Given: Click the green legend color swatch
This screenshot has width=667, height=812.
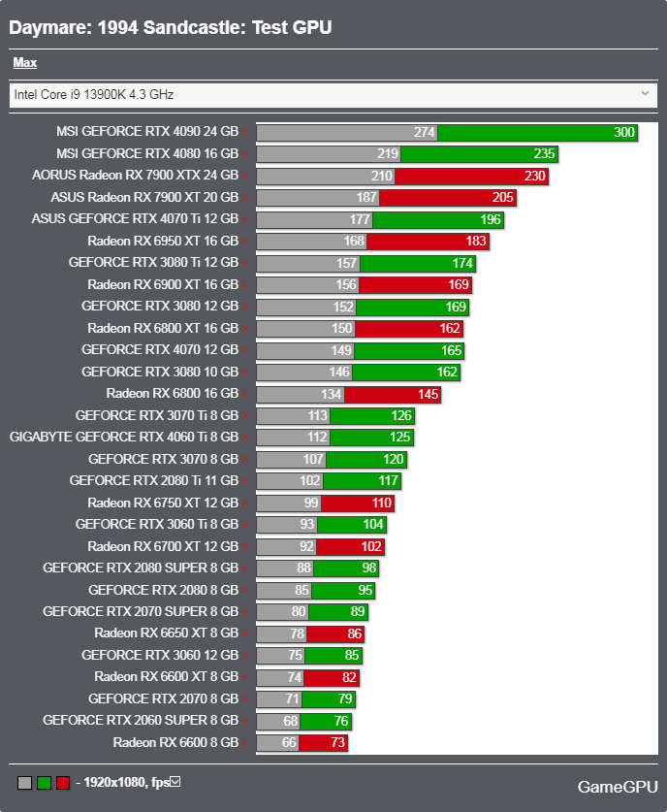Looking at the screenshot, I should click(44, 783).
